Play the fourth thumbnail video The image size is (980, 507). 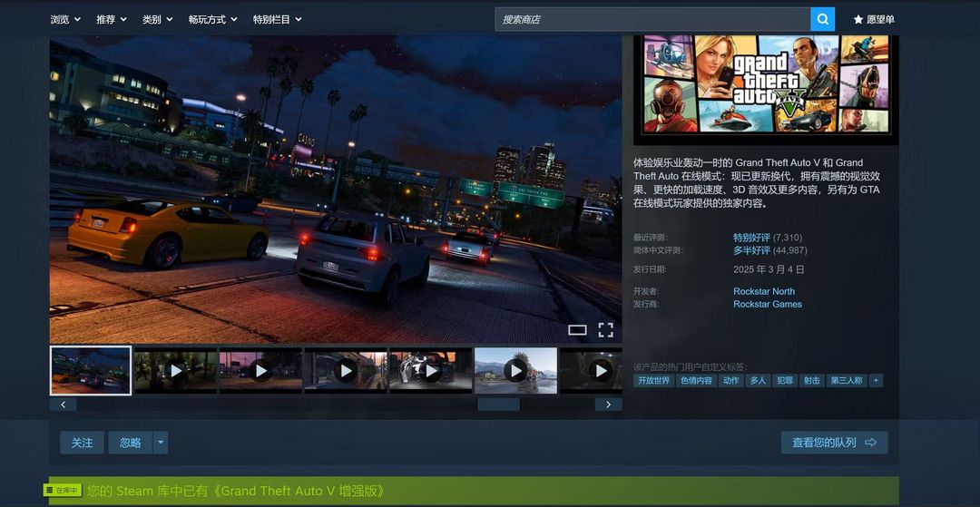(x=346, y=371)
